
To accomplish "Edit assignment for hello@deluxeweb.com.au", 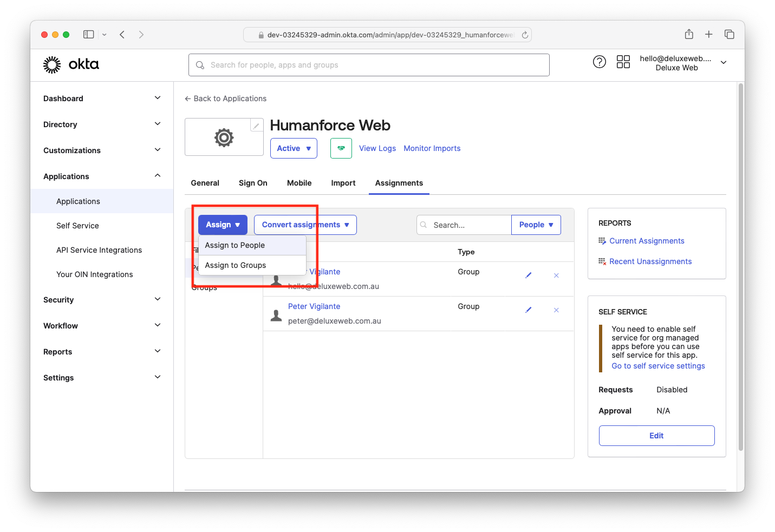I will tap(529, 275).
